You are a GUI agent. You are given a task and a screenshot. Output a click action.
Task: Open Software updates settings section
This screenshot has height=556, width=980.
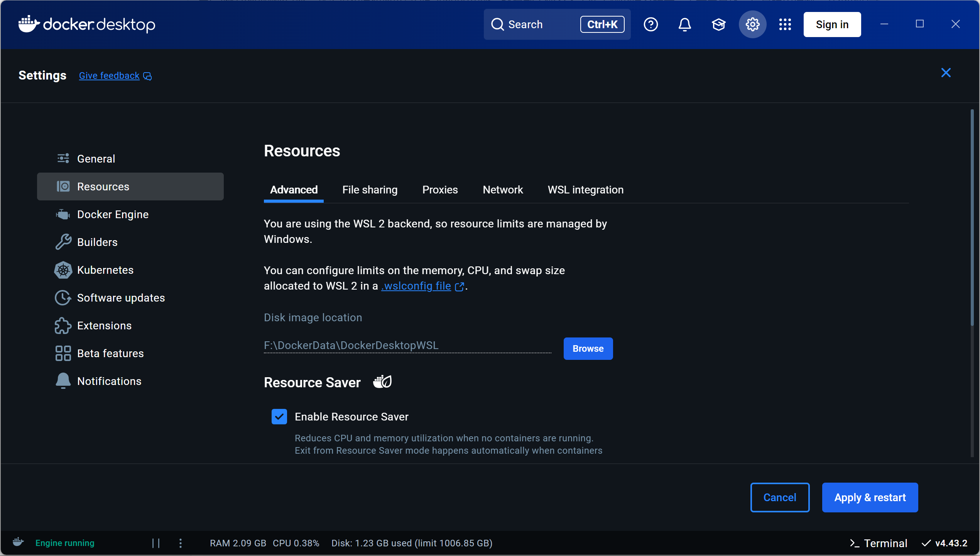click(130, 298)
